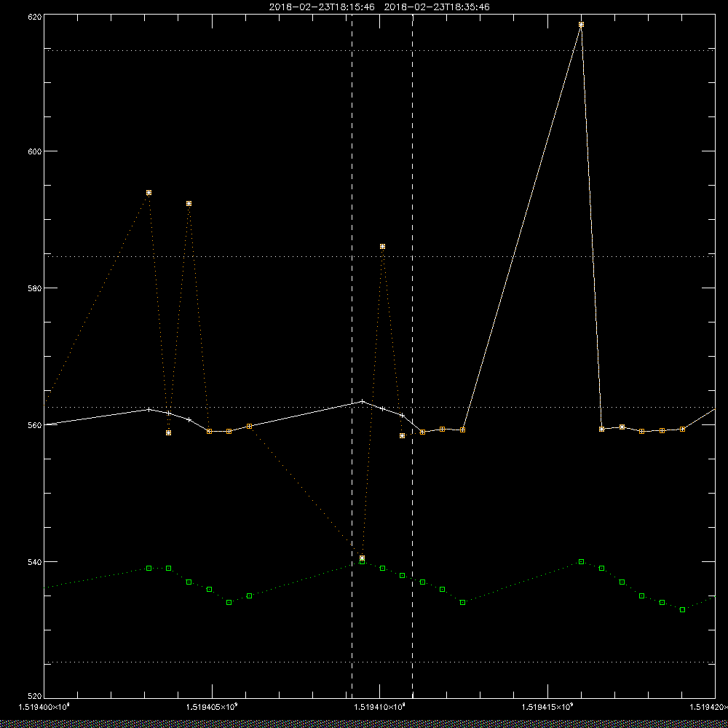Viewport: 728px width, 728px height.
Task: Click the right vertical dashed time marker line
Action: 412,355
